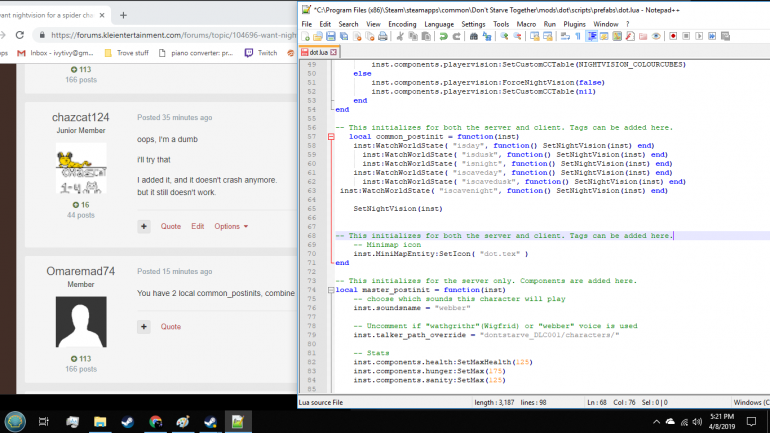
Task: Open a new browser tab
Action: click(x=123, y=15)
